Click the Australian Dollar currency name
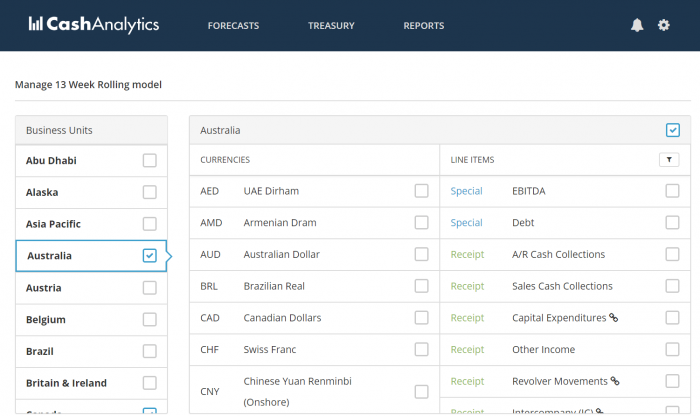This screenshot has width=700, height=416. click(282, 254)
